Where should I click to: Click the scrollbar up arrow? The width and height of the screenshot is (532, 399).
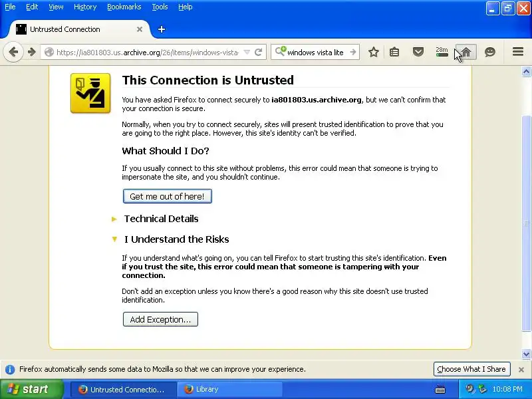[526, 71]
